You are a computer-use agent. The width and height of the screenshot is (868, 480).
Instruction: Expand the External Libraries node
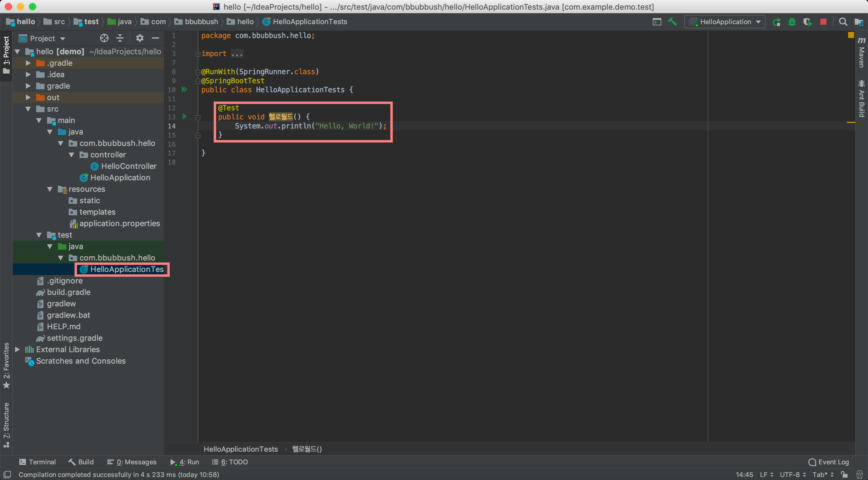pyautogui.click(x=17, y=349)
